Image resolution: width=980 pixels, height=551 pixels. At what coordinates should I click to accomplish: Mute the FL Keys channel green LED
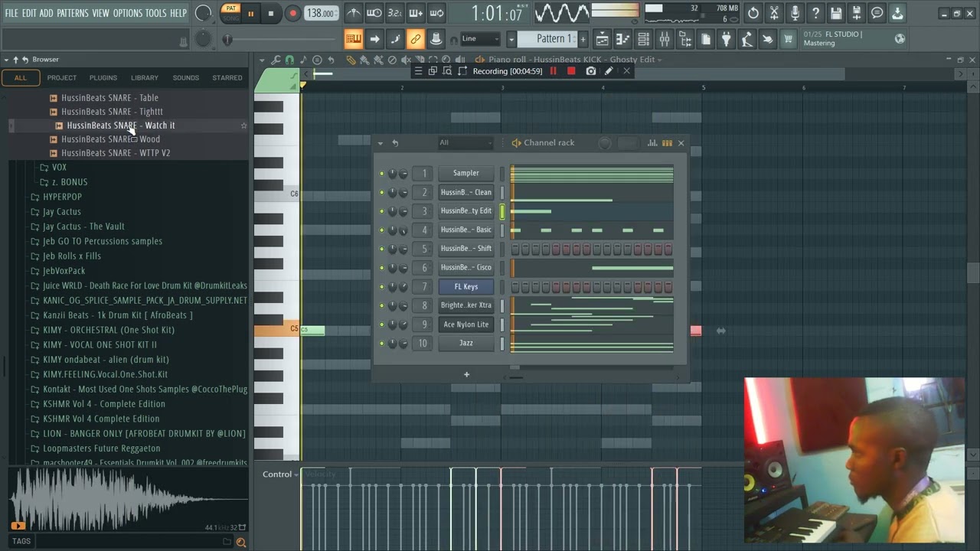382,287
